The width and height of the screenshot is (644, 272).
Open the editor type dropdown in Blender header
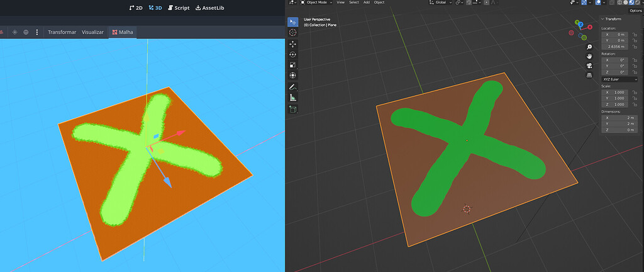(292, 3)
